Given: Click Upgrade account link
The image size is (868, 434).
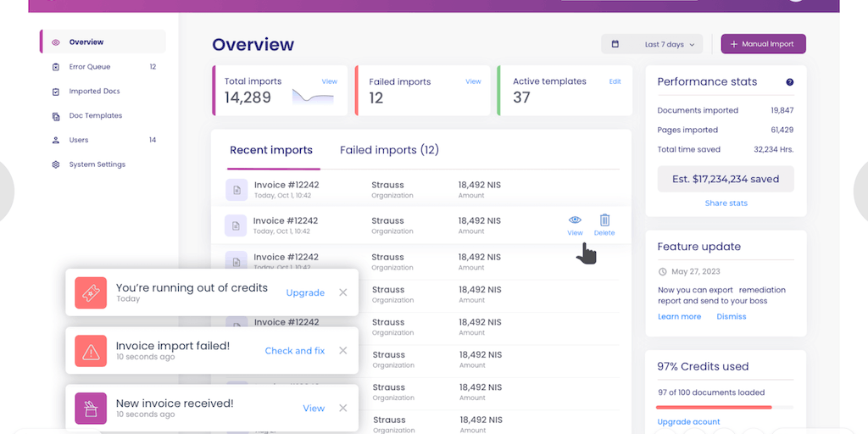Looking at the screenshot, I should click(688, 422).
